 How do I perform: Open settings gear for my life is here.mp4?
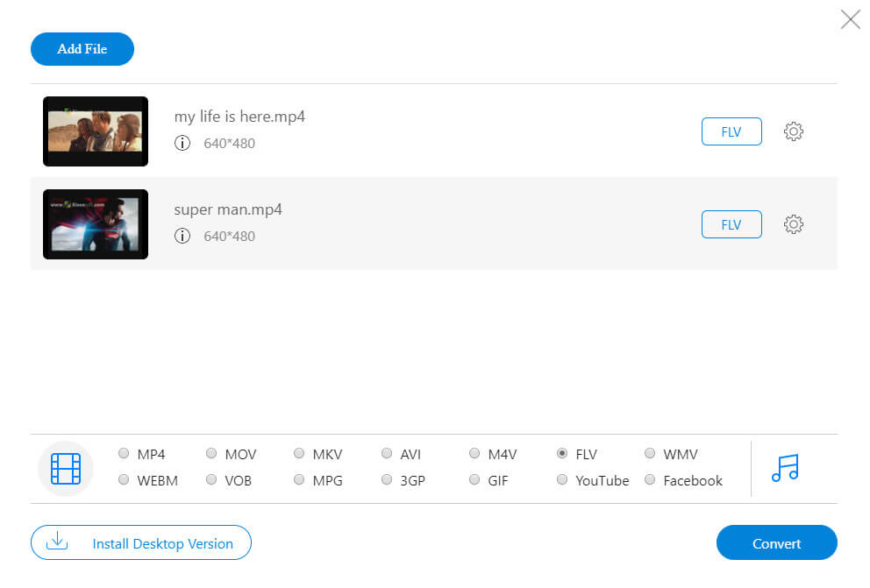point(793,131)
